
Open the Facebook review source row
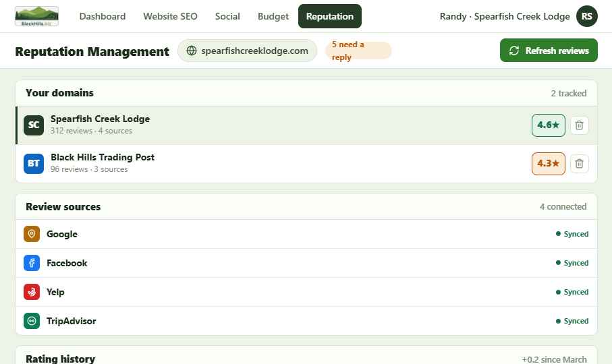pyautogui.click(x=306, y=263)
